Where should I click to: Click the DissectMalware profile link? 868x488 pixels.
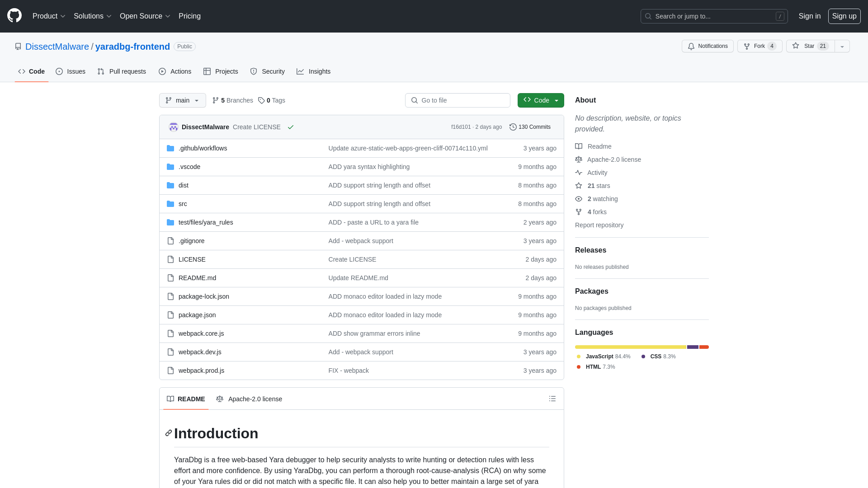tap(57, 46)
